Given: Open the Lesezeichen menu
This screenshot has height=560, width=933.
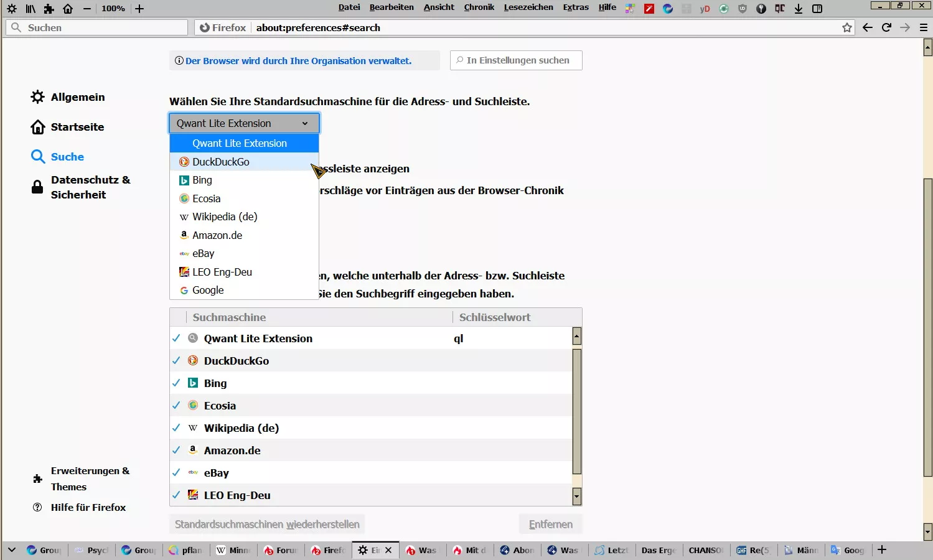Looking at the screenshot, I should [x=528, y=7].
